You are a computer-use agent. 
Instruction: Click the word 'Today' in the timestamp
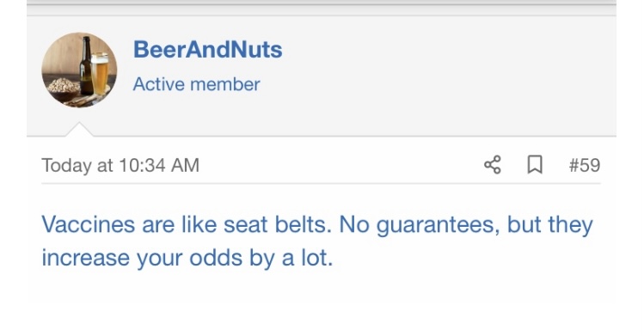click(66, 165)
